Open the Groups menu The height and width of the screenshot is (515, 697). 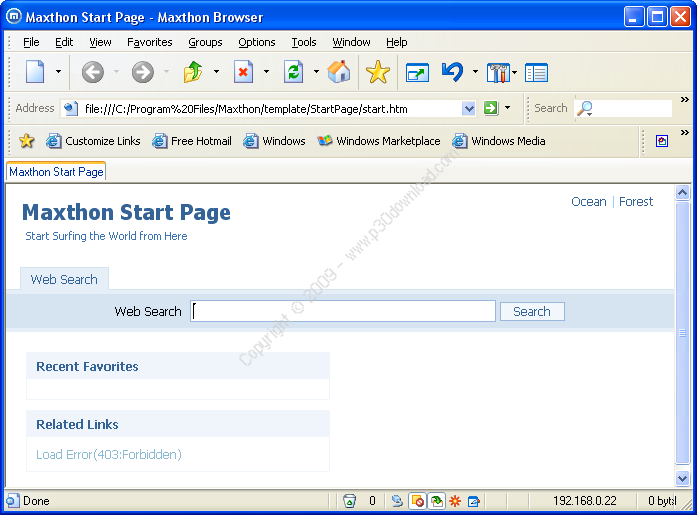click(x=205, y=42)
